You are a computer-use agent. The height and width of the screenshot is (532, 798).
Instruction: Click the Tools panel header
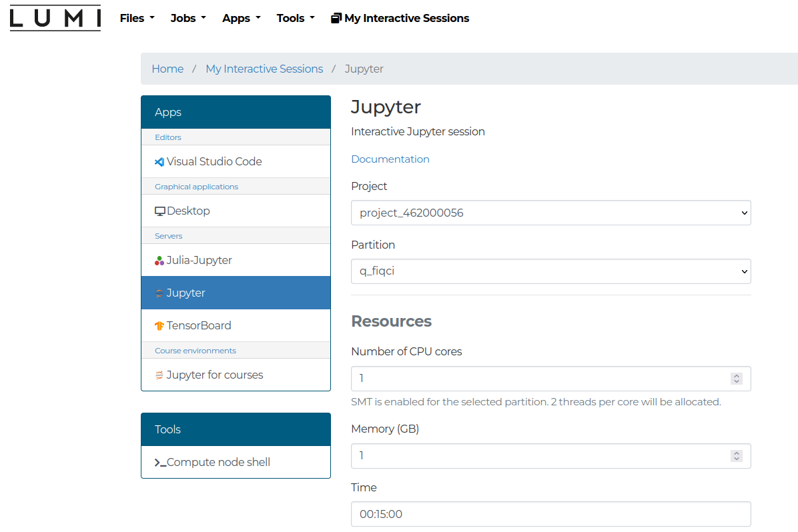(x=236, y=429)
